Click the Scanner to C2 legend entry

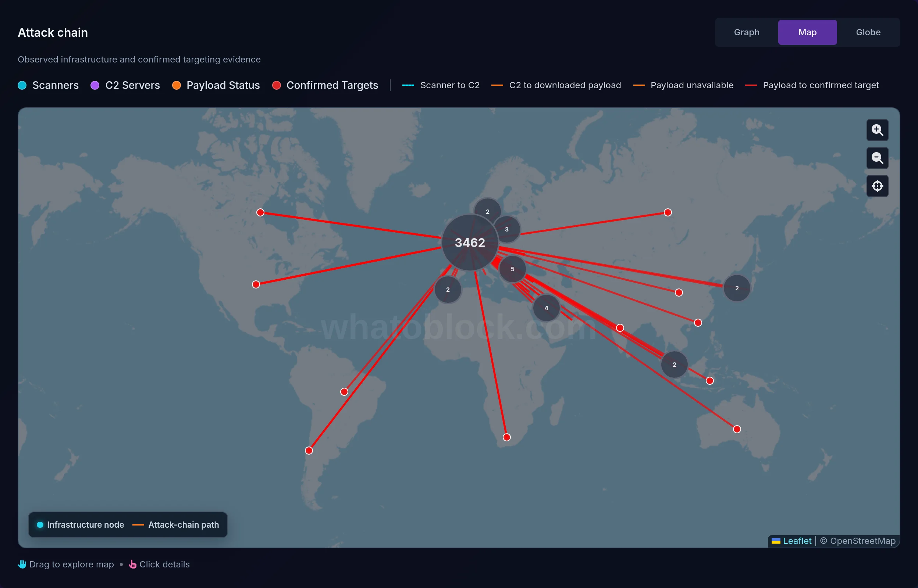click(x=441, y=85)
